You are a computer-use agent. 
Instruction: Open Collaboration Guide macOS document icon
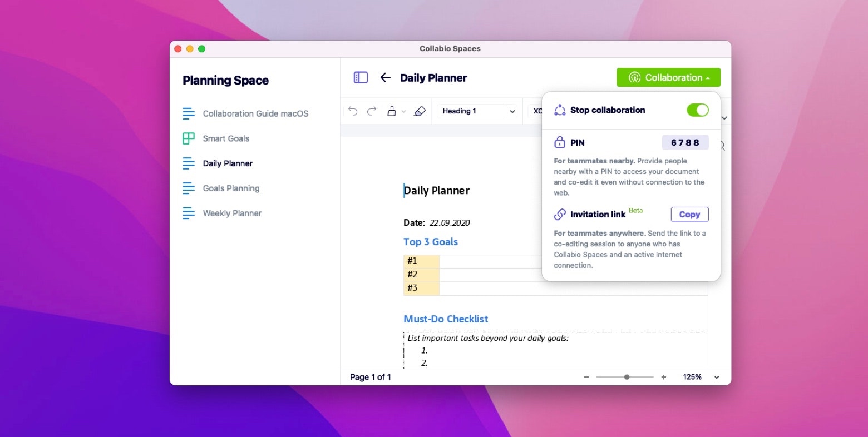(x=189, y=113)
